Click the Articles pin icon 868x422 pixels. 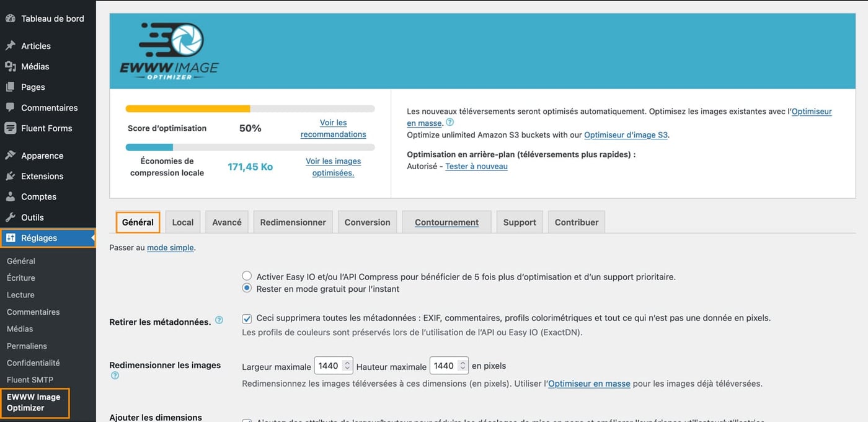tap(10, 45)
